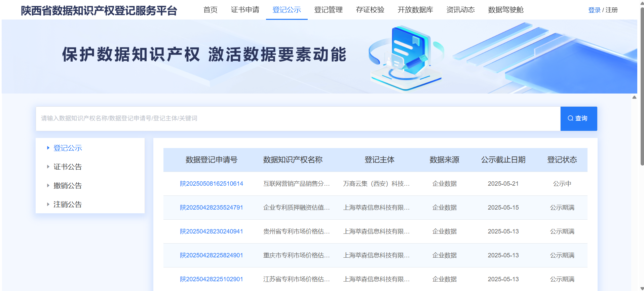Viewport: 644px width, 291px height.
Task: Focus the data IP search input field
Action: 298,119
